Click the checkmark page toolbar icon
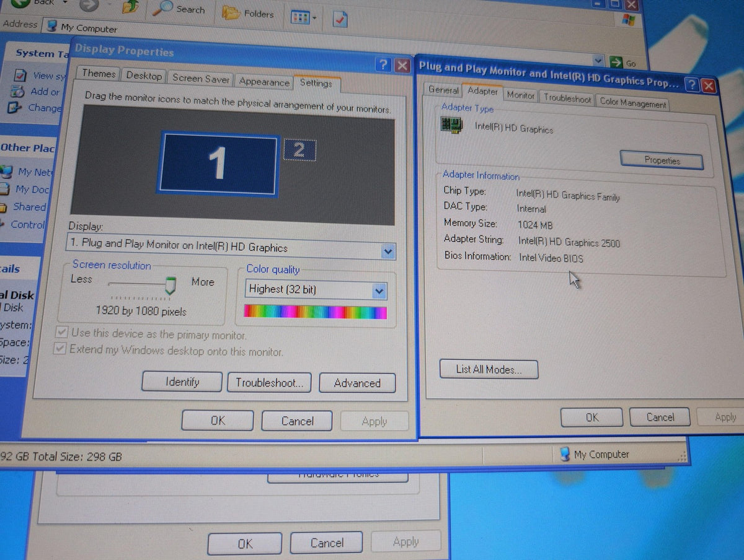The height and width of the screenshot is (560, 744). pyautogui.click(x=340, y=20)
